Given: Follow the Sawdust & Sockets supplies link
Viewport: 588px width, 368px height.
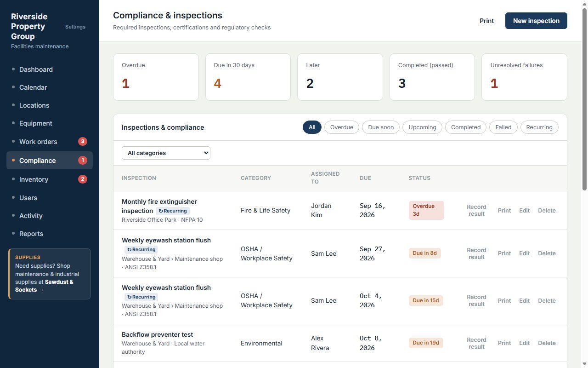Looking at the screenshot, I should pos(44,286).
